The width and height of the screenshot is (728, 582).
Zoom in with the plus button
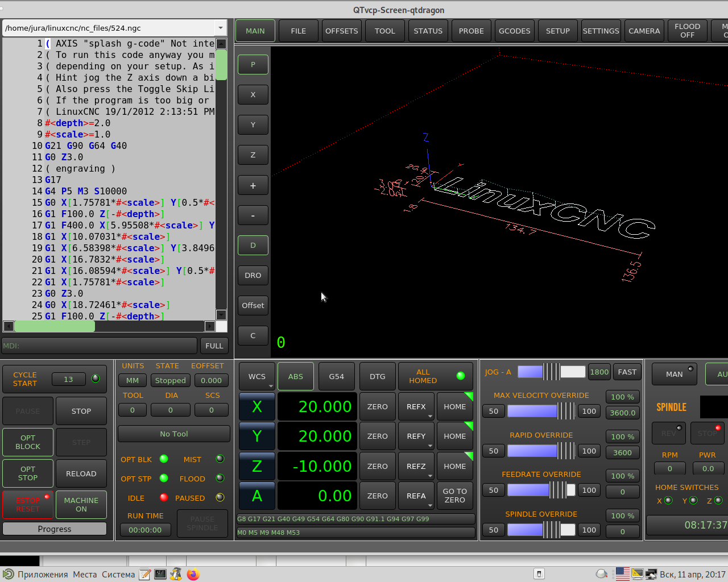253,185
